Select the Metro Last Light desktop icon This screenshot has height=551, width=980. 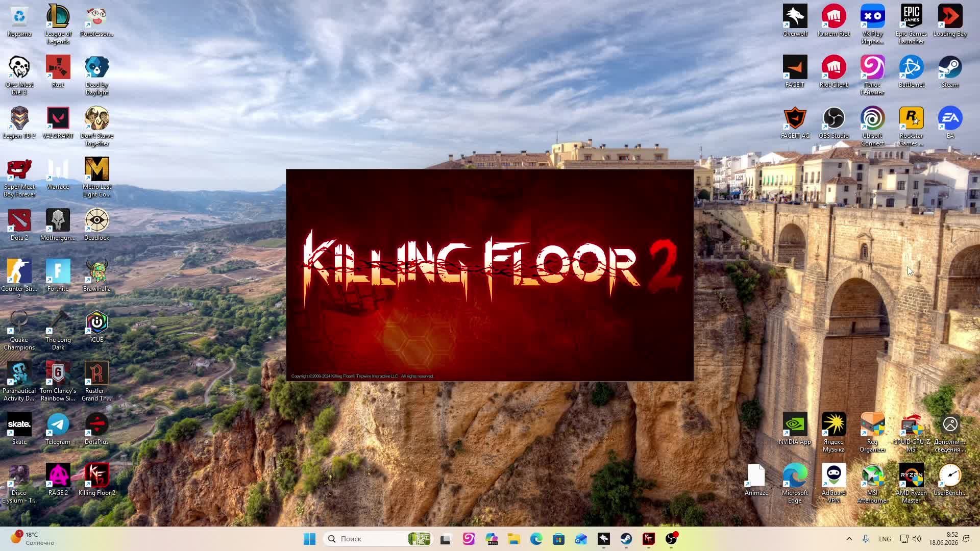[x=96, y=177]
